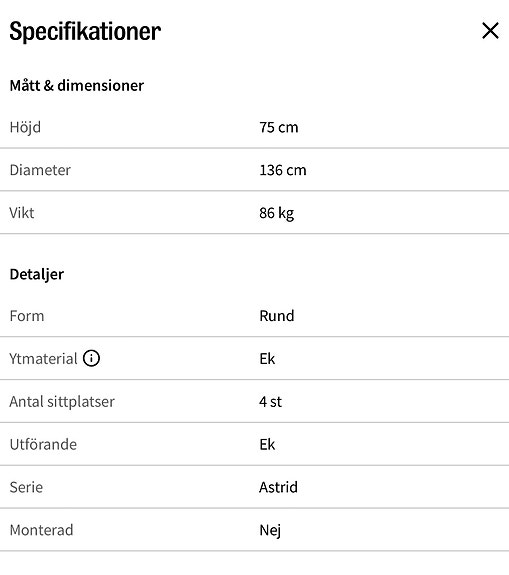Click the Antal sittplatser label
This screenshot has width=509, height=575.
click(62, 402)
